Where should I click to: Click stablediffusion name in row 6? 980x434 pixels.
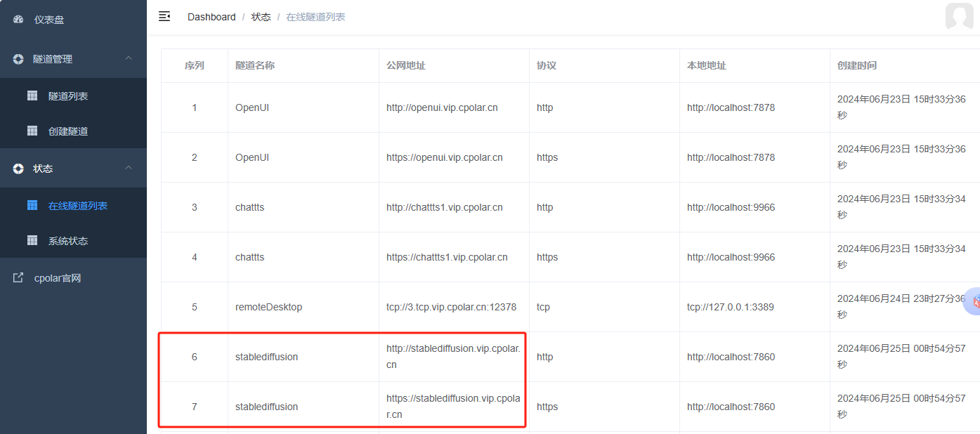point(267,357)
